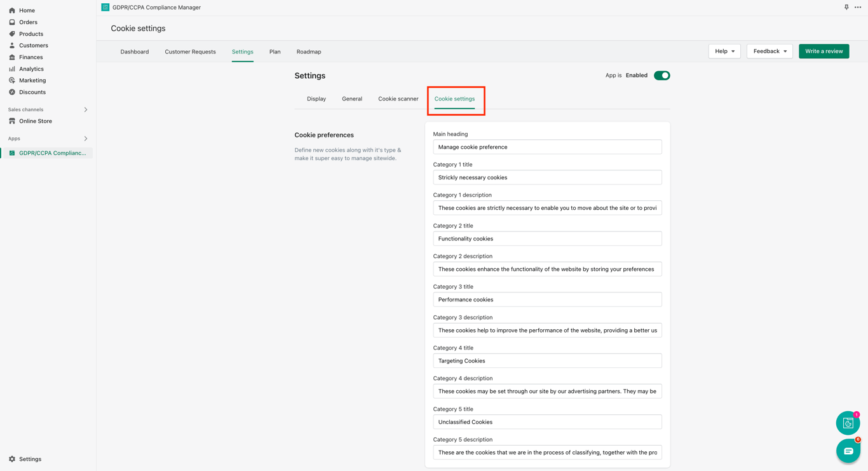Toggle the App is Enabled switch
Image resolution: width=868 pixels, height=471 pixels.
661,76
